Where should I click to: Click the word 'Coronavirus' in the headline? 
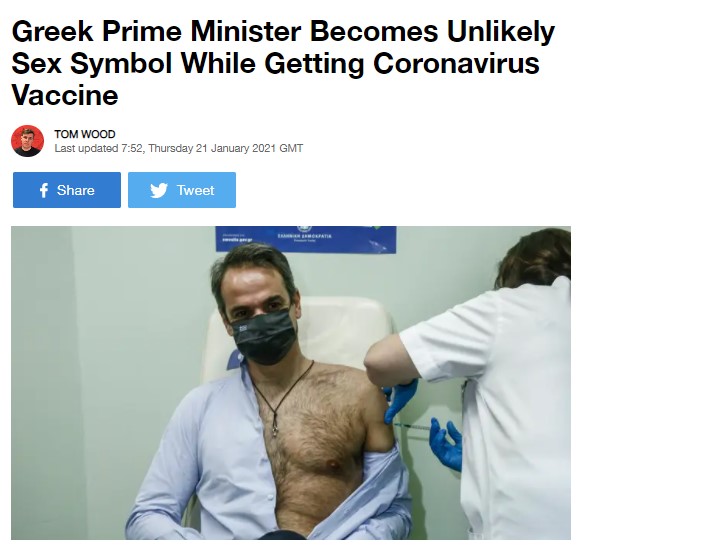coord(456,63)
